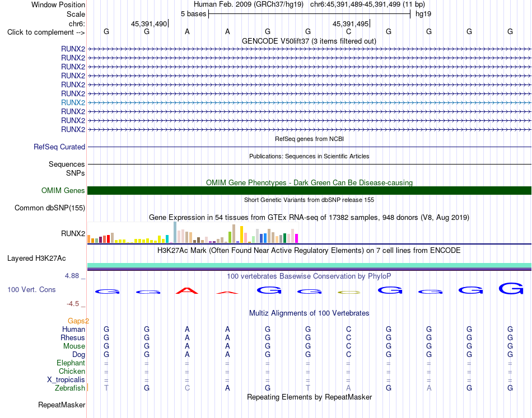Open the "RefSeq Curated" track label

point(59,147)
